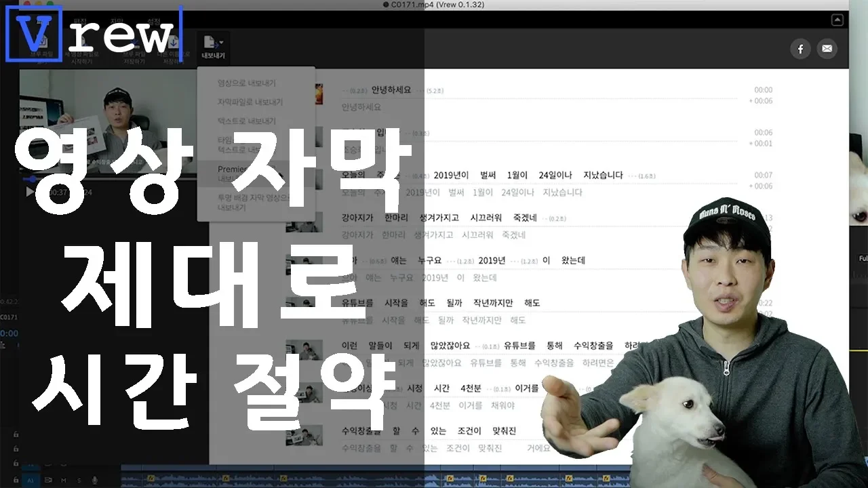This screenshot has height=488, width=868.
Task: Select the bold word 2019년이
Action: (452, 175)
